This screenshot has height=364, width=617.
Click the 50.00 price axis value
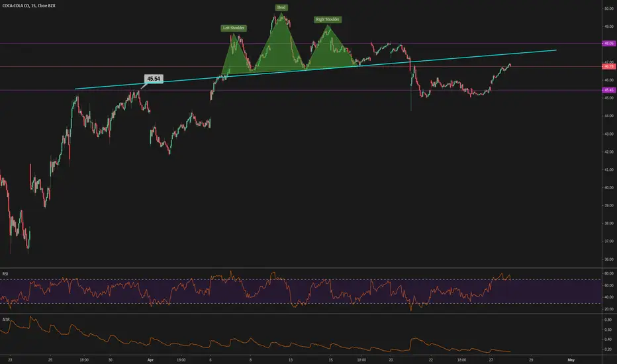tap(609, 9)
